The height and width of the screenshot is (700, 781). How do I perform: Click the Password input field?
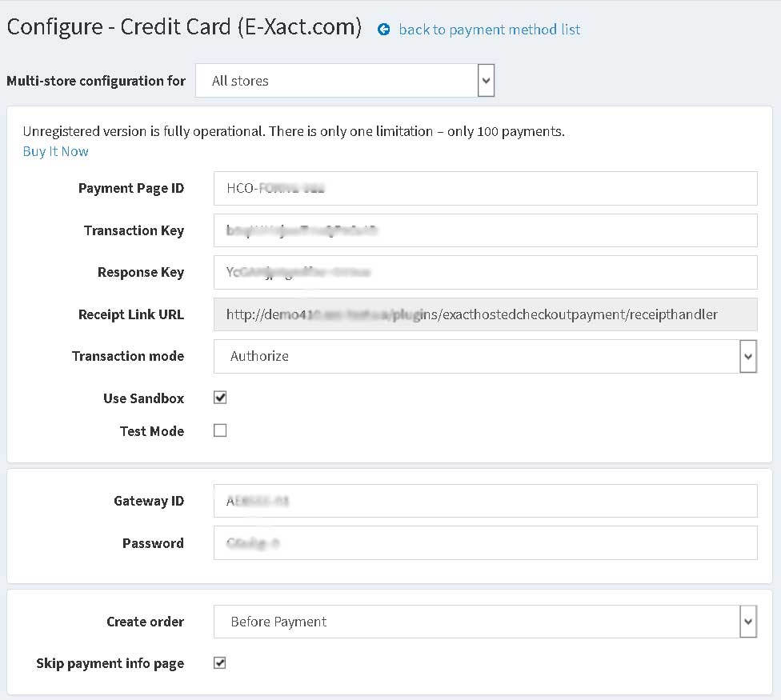tap(486, 542)
